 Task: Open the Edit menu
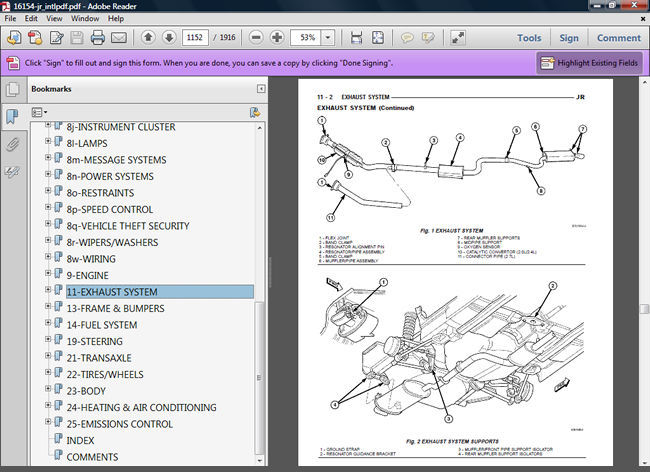(x=31, y=19)
